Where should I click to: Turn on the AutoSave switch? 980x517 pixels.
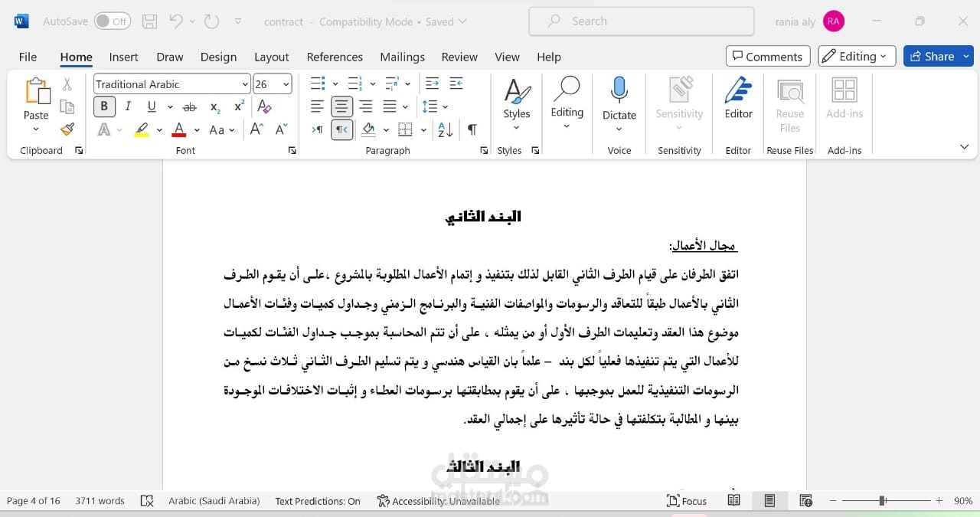(x=113, y=21)
